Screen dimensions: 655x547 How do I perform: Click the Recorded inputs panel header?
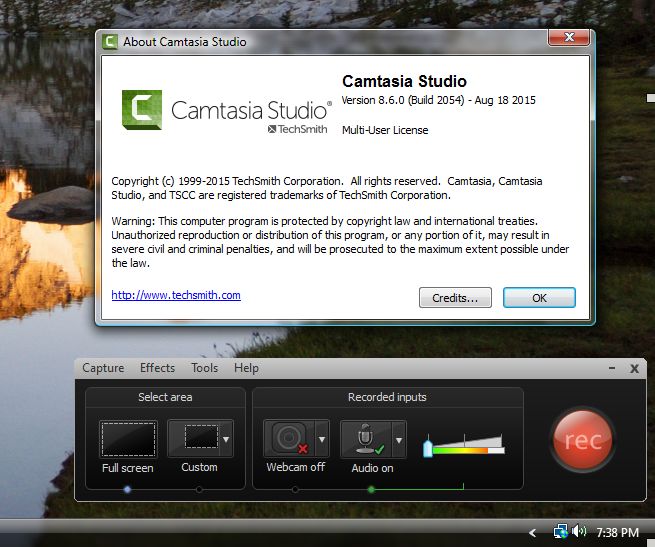[387, 397]
